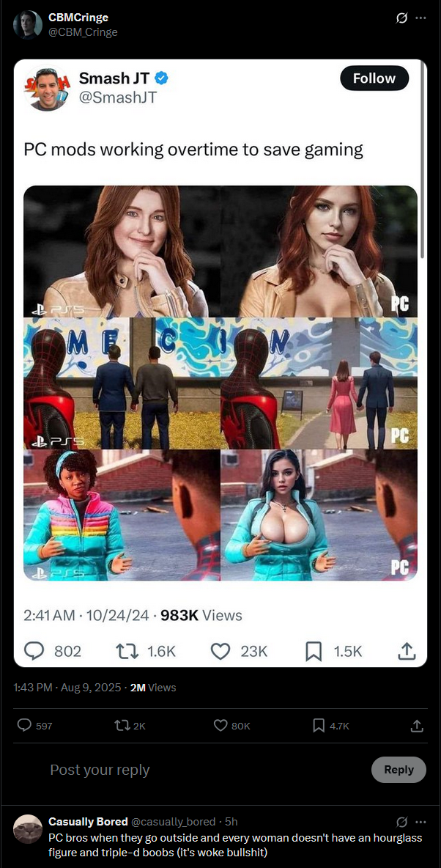Open Casually Bored's cat avatar
The height and width of the screenshot is (868, 441).
28,828
